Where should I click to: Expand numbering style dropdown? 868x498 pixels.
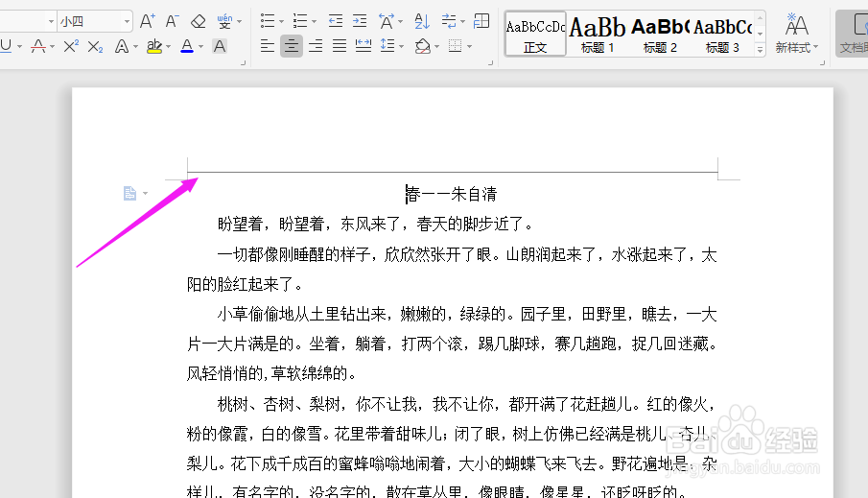[x=314, y=22]
